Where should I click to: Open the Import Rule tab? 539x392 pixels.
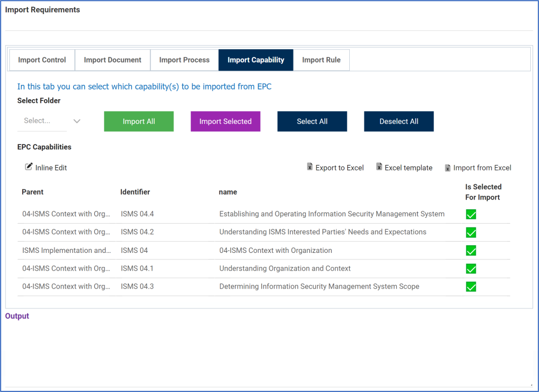321,60
